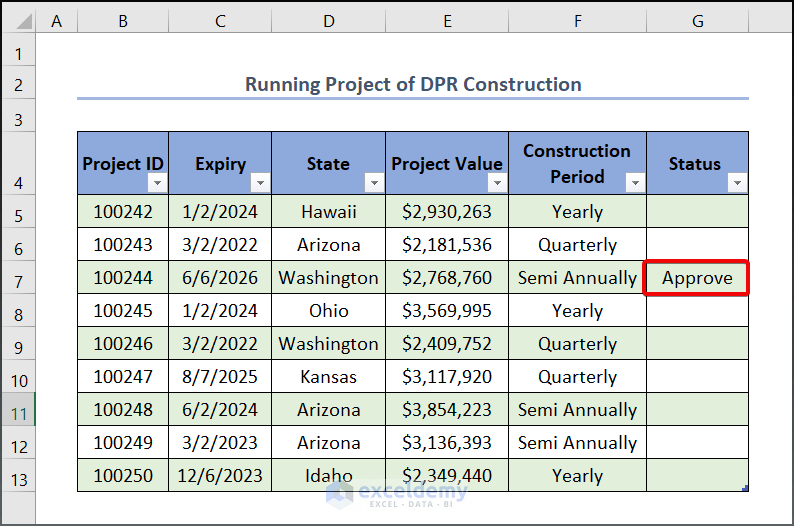Image resolution: width=794 pixels, height=526 pixels.
Task: Select the empty Status cell for 100250
Action: 697,475
